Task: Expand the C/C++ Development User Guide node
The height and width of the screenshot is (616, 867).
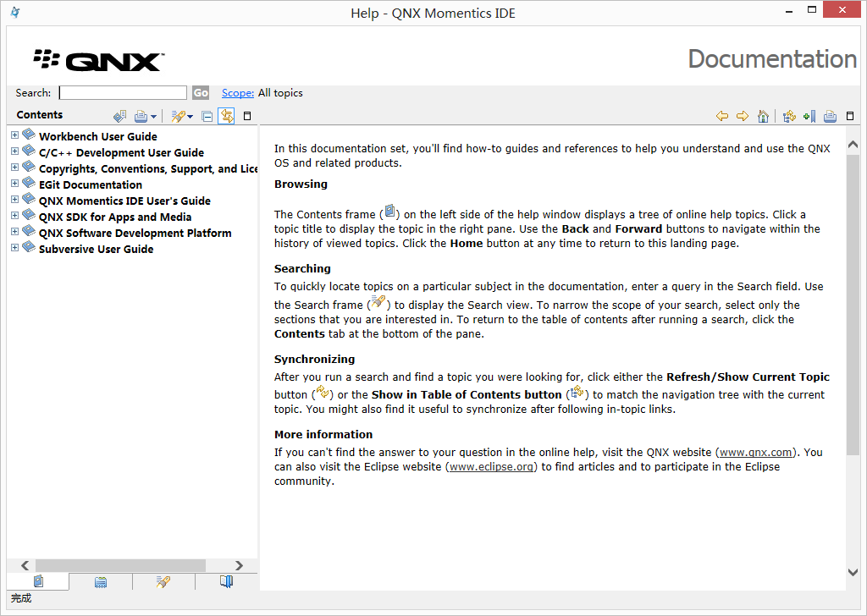Action: tap(15, 151)
